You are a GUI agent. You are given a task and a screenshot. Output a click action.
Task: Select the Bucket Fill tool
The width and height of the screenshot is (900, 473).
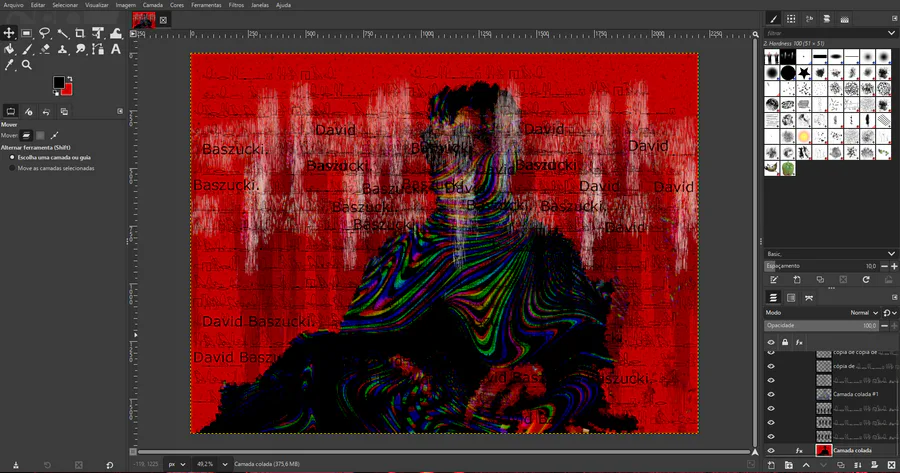click(9, 49)
